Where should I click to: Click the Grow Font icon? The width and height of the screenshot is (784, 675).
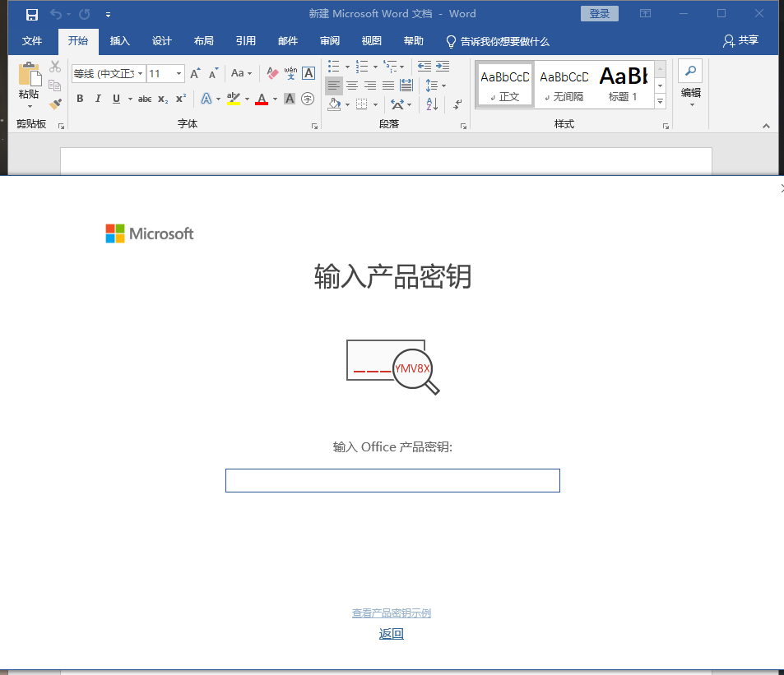(196, 73)
